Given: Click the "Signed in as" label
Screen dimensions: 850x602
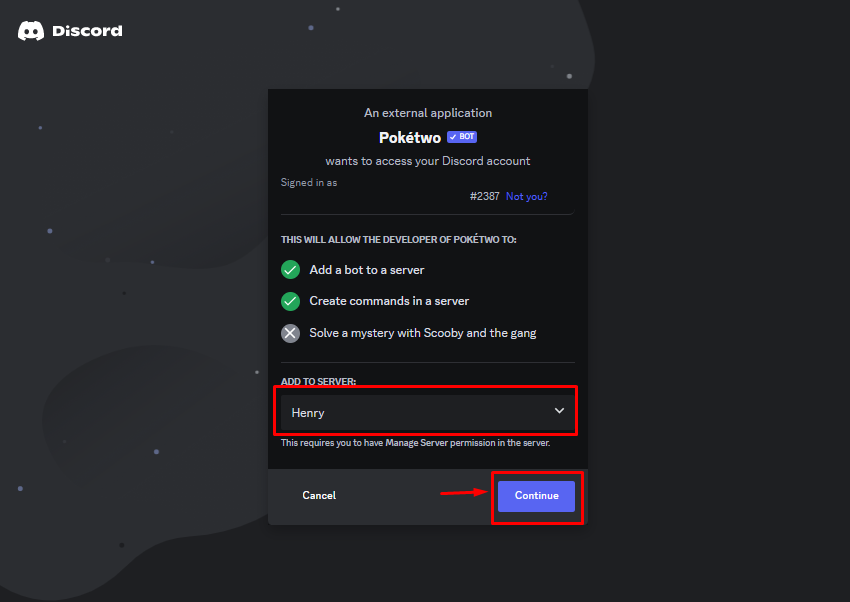Looking at the screenshot, I should coord(309,183).
